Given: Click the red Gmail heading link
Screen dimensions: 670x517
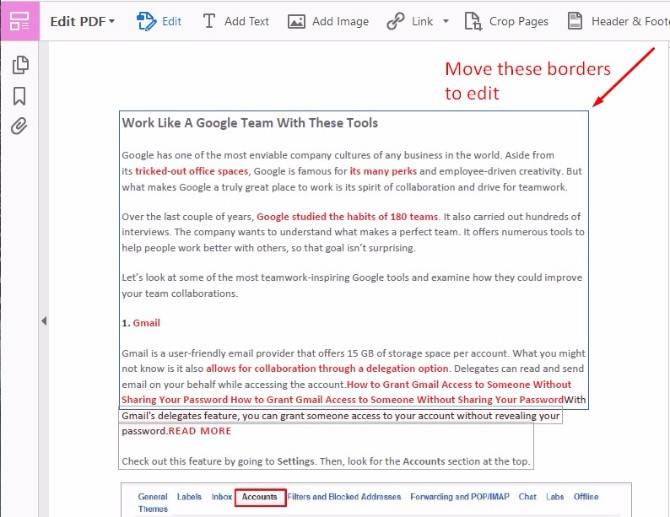Looking at the screenshot, I should click(146, 323).
